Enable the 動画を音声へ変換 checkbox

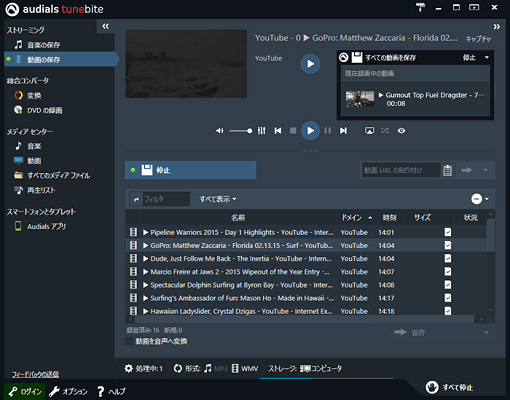click(x=129, y=341)
